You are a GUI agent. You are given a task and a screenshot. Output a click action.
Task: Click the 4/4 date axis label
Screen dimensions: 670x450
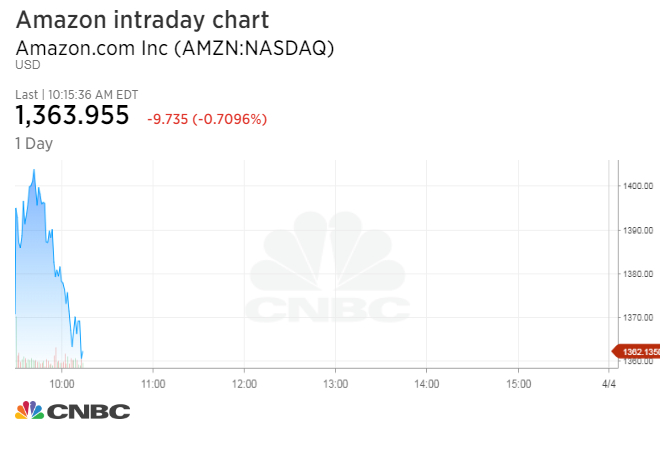[x=609, y=383]
